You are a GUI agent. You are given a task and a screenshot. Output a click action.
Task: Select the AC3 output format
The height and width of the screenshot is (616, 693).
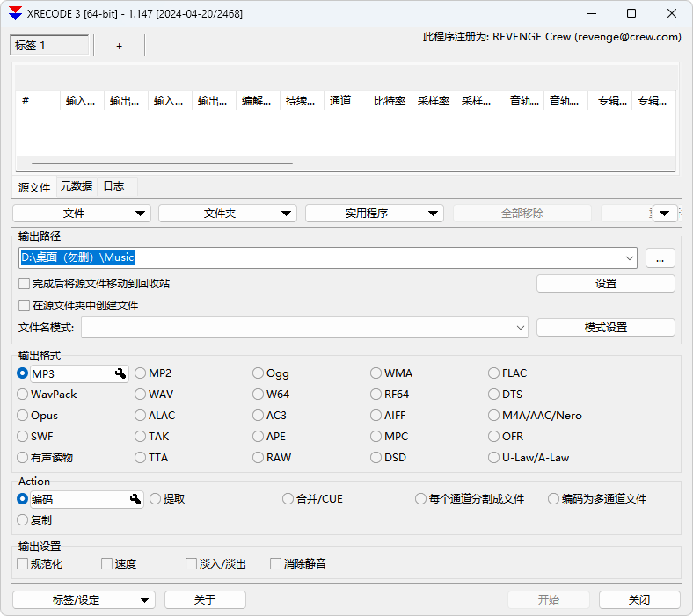tap(270, 416)
